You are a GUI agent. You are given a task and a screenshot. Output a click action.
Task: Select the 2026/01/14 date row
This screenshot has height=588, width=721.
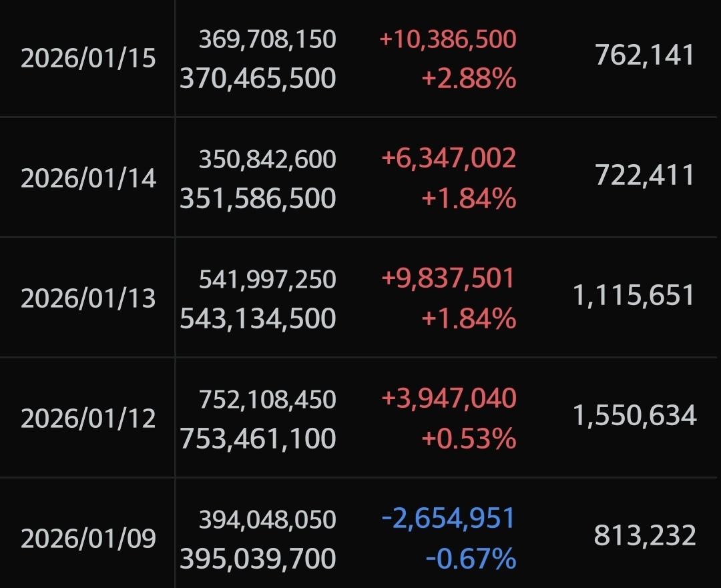(x=88, y=178)
